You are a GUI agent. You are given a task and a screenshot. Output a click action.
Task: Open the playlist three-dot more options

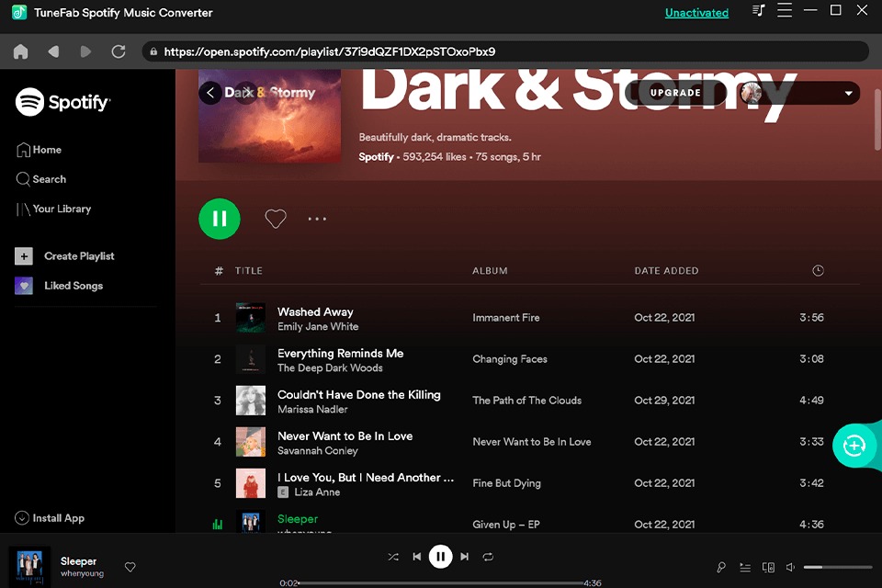(x=317, y=219)
